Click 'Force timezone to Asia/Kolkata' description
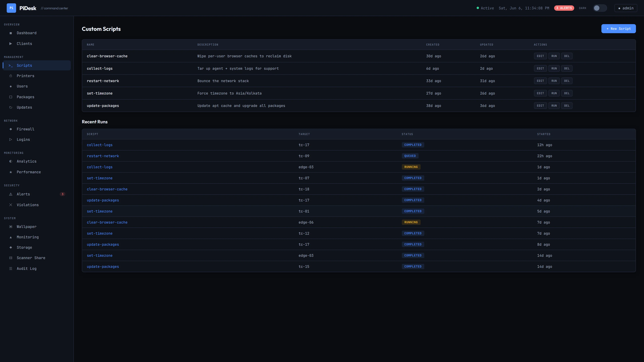 229,93
